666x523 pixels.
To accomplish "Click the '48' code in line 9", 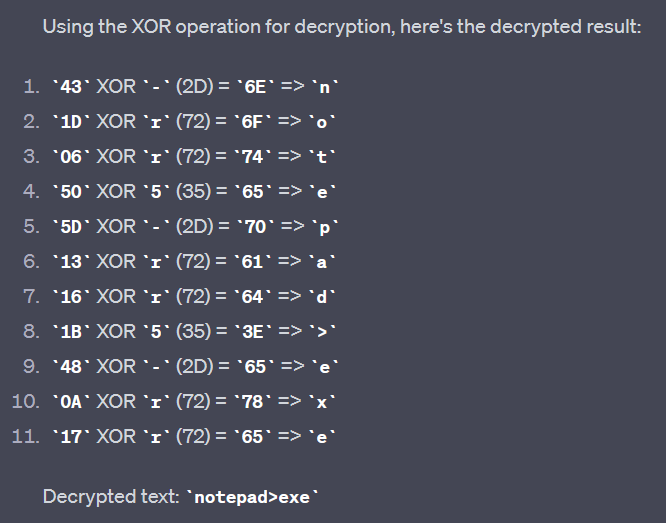I will (x=72, y=366).
